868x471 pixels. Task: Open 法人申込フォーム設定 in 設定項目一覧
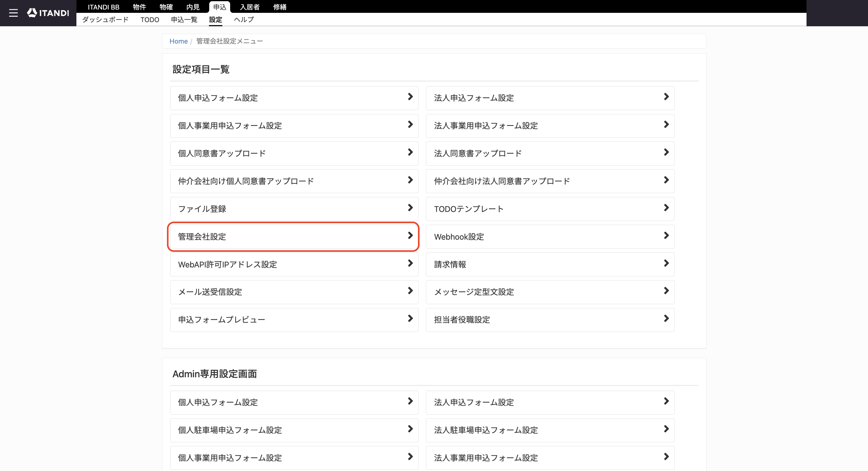point(550,98)
